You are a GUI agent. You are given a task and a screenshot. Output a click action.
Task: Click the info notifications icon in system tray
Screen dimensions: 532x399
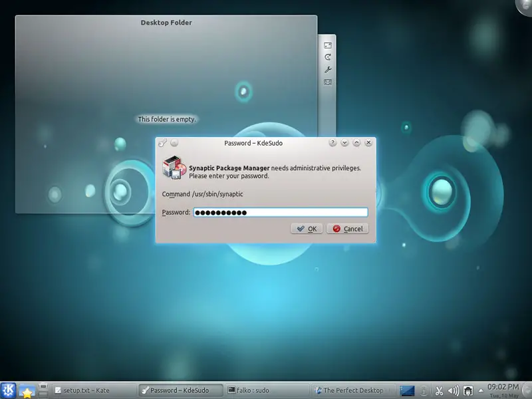tap(424, 391)
